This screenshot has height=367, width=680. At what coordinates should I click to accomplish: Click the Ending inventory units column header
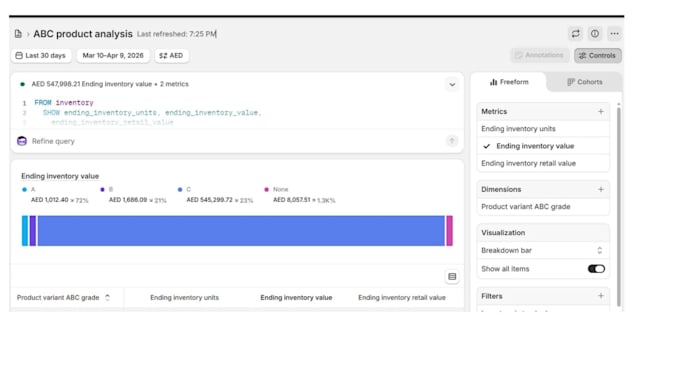coord(184,298)
